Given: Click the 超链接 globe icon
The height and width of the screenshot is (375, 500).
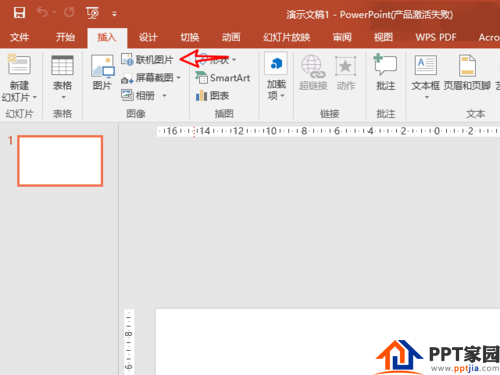Looking at the screenshot, I should [x=313, y=66].
